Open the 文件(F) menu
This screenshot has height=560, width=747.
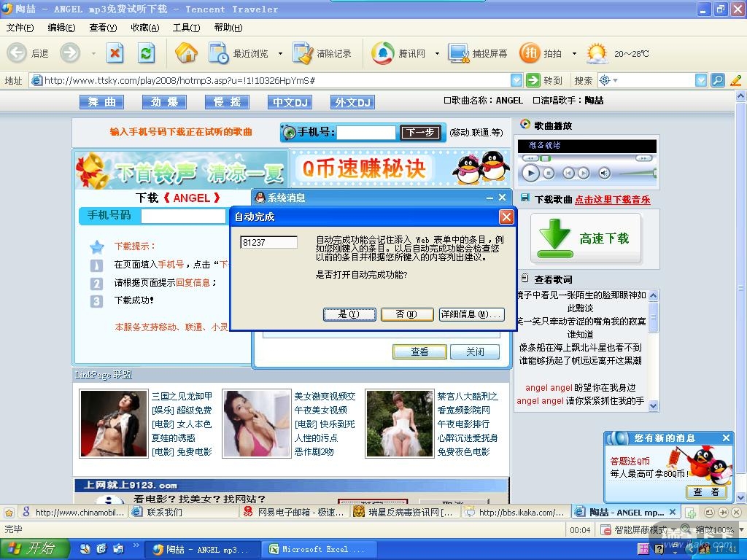coord(20,28)
